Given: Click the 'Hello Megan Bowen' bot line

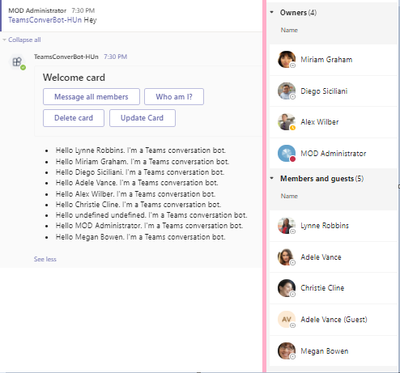Looking at the screenshot, I should tap(140, 237).
